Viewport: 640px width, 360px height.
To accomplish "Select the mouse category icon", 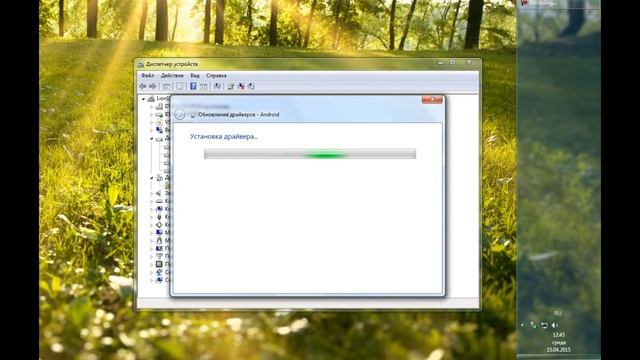I will coord(159,240).
